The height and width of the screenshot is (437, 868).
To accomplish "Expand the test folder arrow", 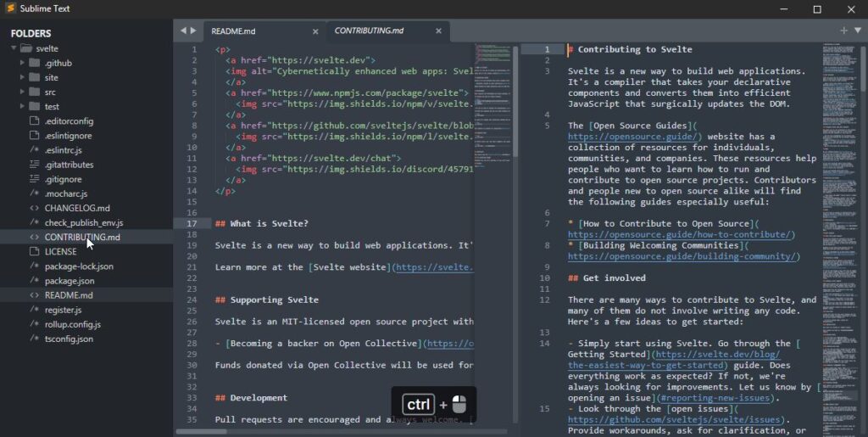I will (x=22, y=106).
